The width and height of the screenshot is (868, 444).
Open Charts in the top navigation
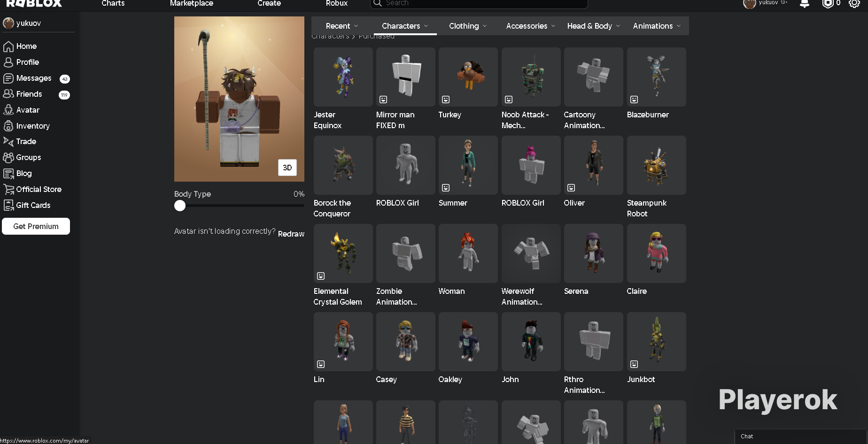[x=113, y=3]
